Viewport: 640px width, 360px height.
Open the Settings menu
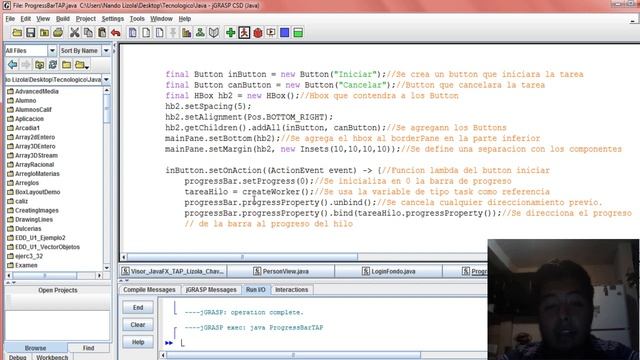pos(112,19)
